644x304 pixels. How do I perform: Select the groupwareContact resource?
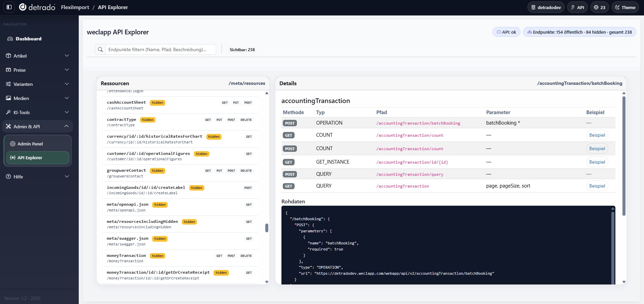coord(180,173)
